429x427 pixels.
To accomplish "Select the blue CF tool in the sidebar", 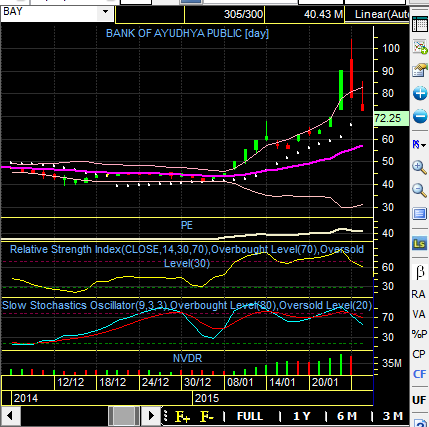I will point(419,374).
